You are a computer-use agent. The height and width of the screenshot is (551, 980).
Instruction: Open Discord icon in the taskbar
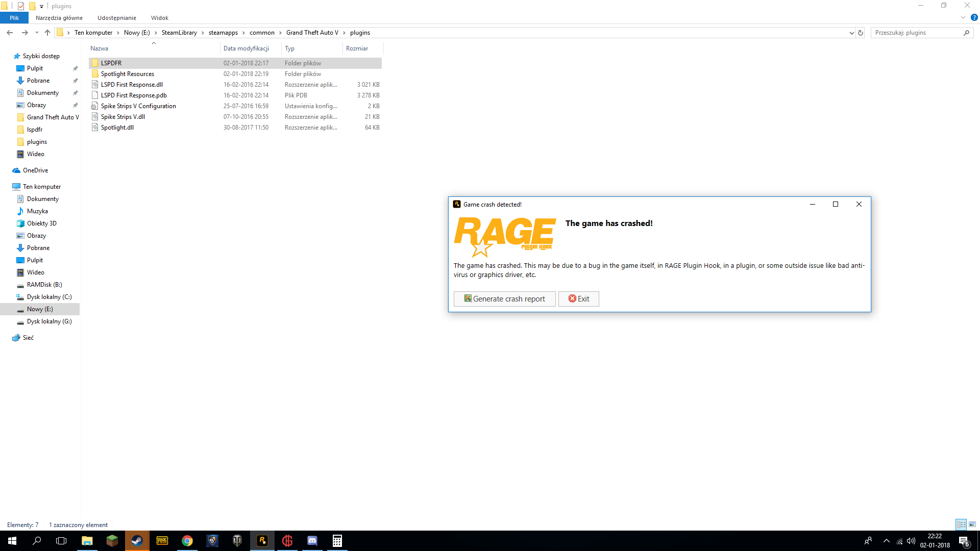pos(312,541)
